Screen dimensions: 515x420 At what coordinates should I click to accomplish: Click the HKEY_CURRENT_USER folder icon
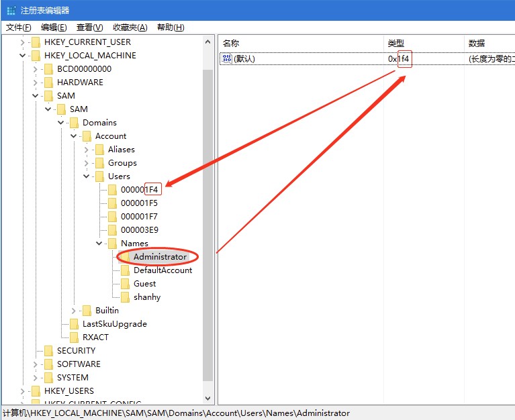[36, 42]
